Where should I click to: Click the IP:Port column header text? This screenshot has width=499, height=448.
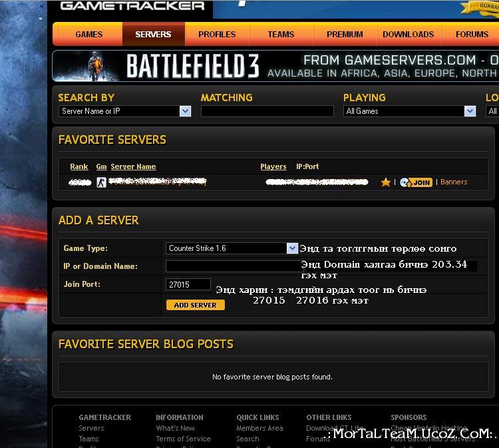[307, 166]
